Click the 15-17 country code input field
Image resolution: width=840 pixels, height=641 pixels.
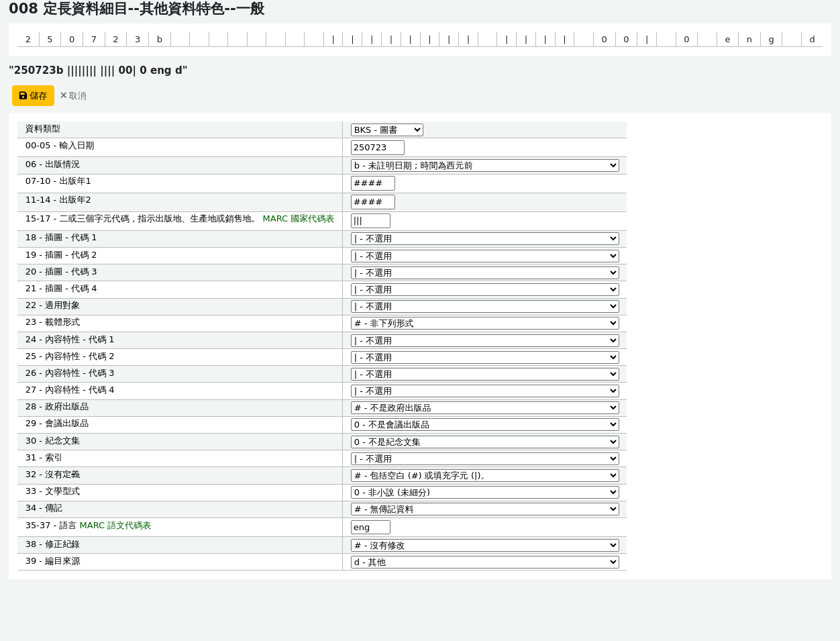pos(370,221)
